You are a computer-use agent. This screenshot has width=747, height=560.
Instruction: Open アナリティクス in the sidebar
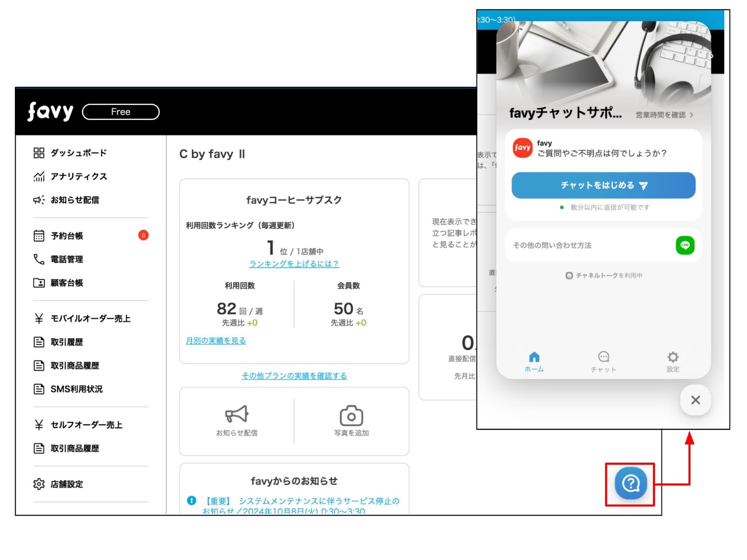(78, 176)
